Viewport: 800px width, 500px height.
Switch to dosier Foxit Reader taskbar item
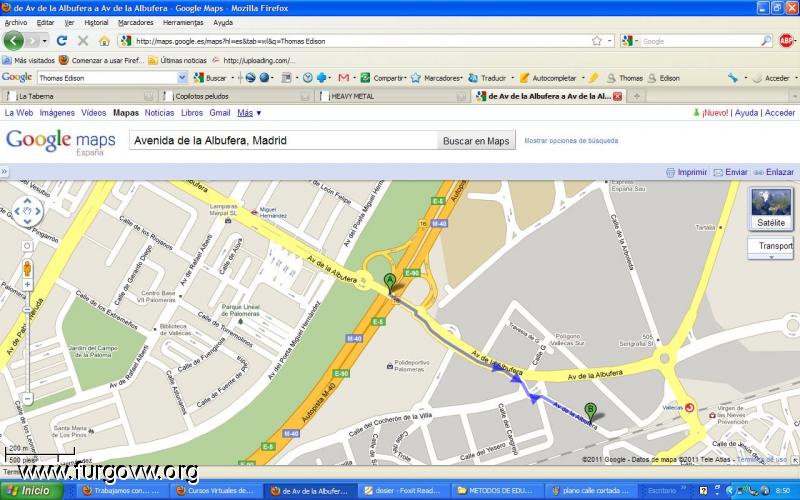pyautogui.click(x=403, y=491)
